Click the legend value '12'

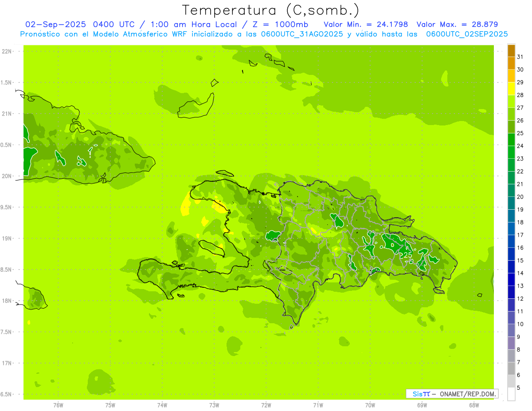[x=520, y=299]
